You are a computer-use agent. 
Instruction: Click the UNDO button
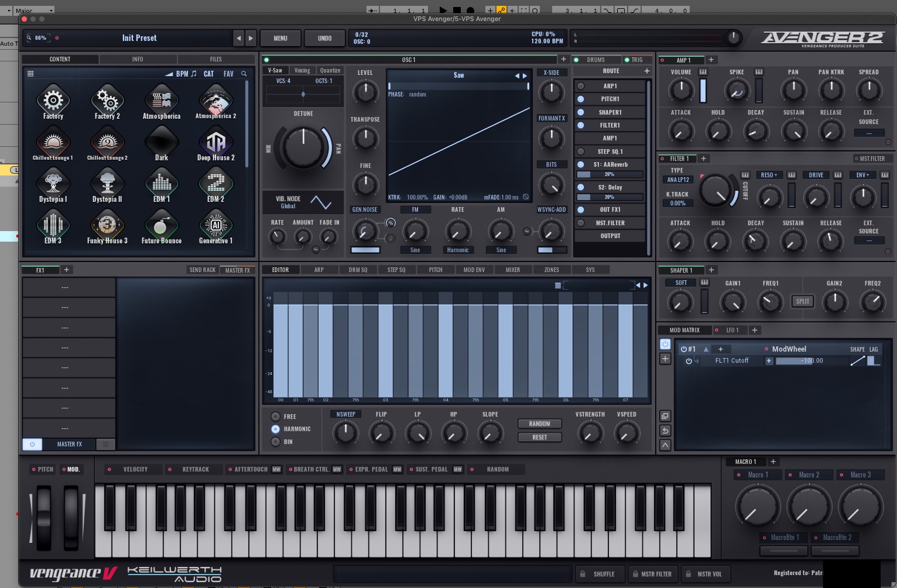[x=325, y=38]
